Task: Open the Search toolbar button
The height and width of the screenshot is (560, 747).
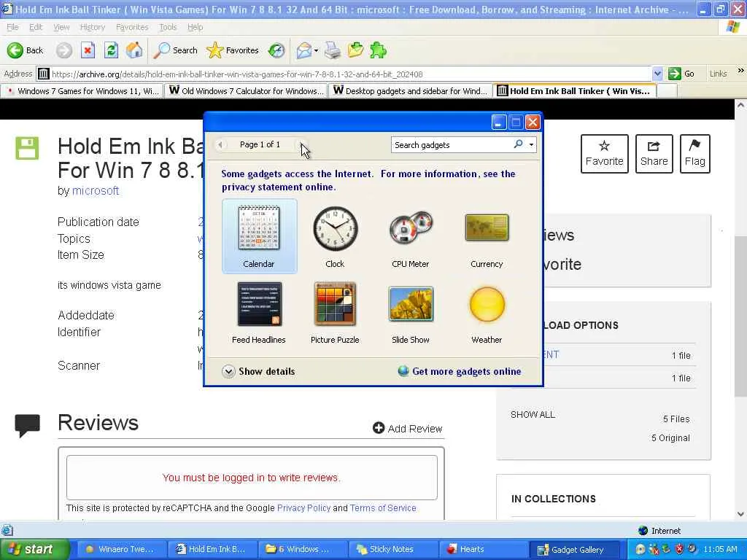Action: (175, 50)
